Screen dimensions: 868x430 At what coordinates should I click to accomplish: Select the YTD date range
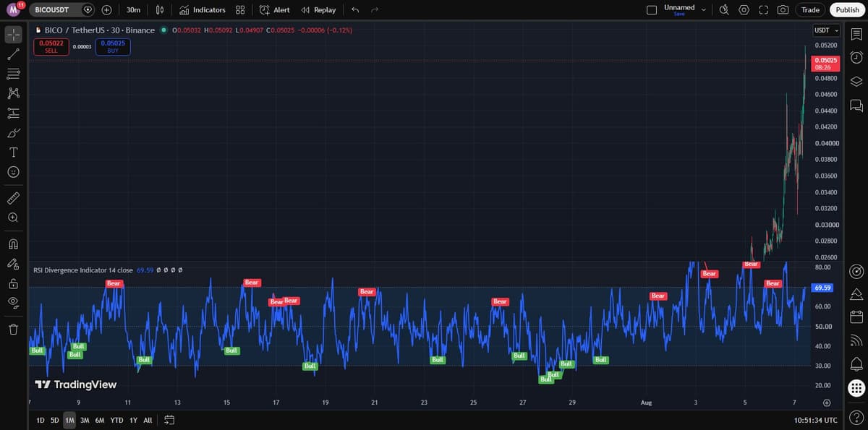point(116,420)
